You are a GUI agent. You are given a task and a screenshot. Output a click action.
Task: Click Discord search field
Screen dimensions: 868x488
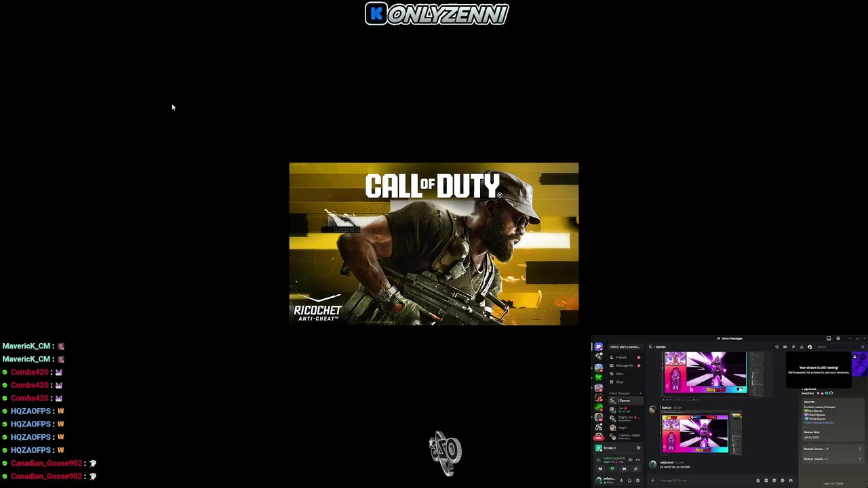[840, 346]
